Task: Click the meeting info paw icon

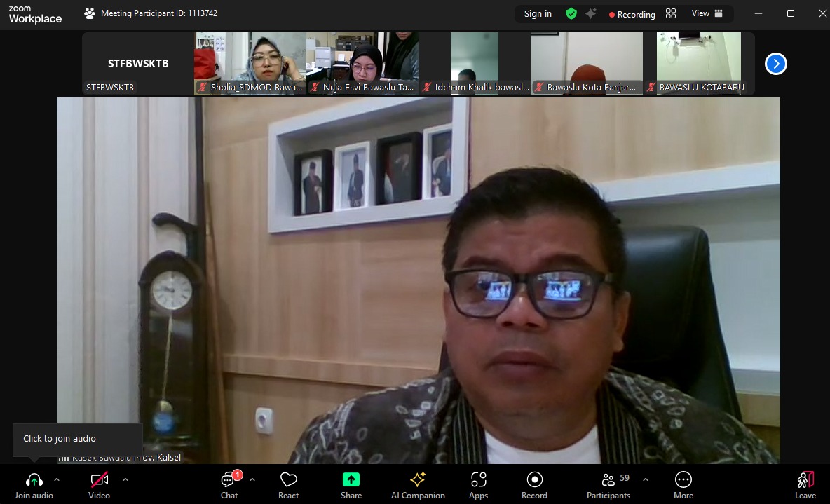Action: pyautogui.click(x=90, y=13)
